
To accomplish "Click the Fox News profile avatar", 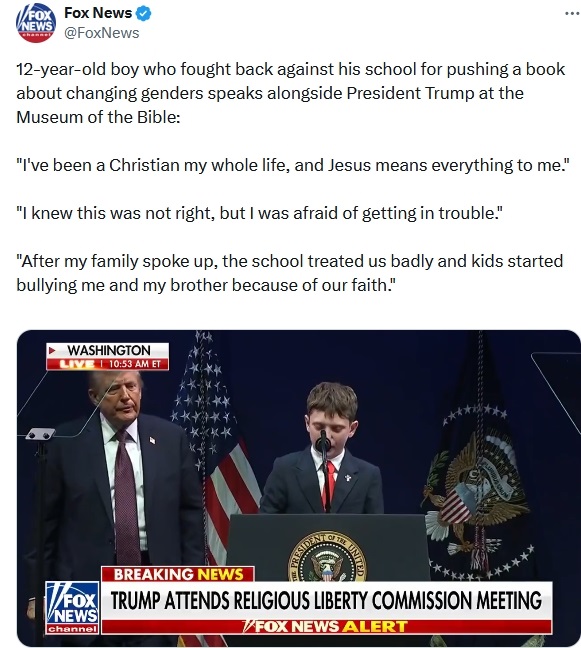I will pos(36,23).
